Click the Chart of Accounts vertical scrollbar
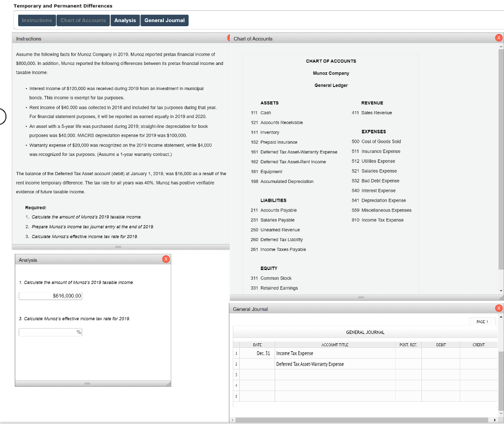 click(501, 159)
